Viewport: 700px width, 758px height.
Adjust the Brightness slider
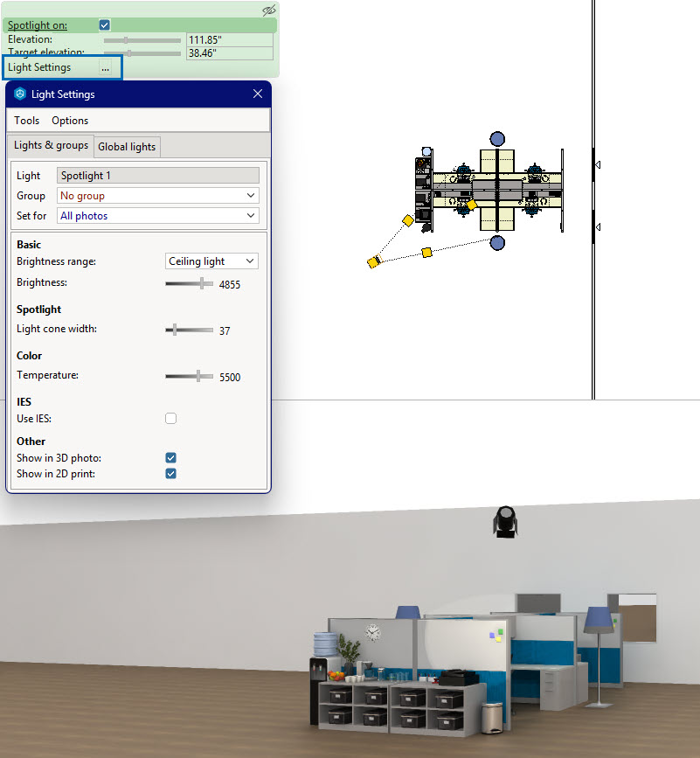189,284
